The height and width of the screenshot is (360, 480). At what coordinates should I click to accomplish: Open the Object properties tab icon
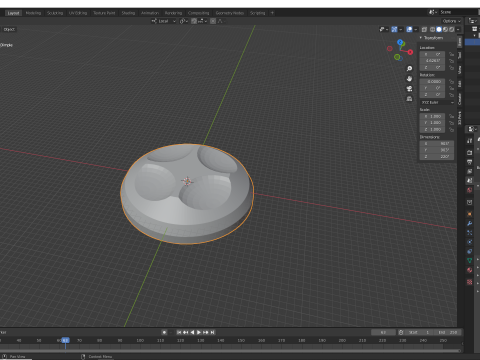pyautogui.click(x=469, y=214)
